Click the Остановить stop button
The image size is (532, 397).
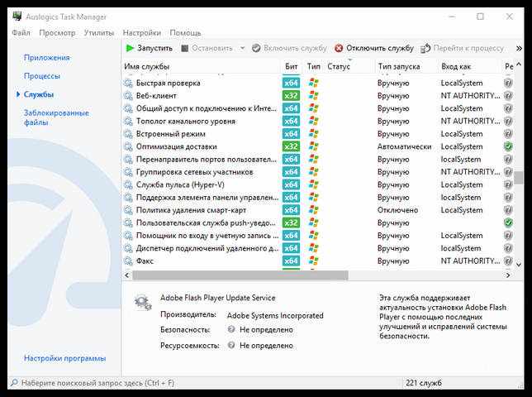click(207, 48)
